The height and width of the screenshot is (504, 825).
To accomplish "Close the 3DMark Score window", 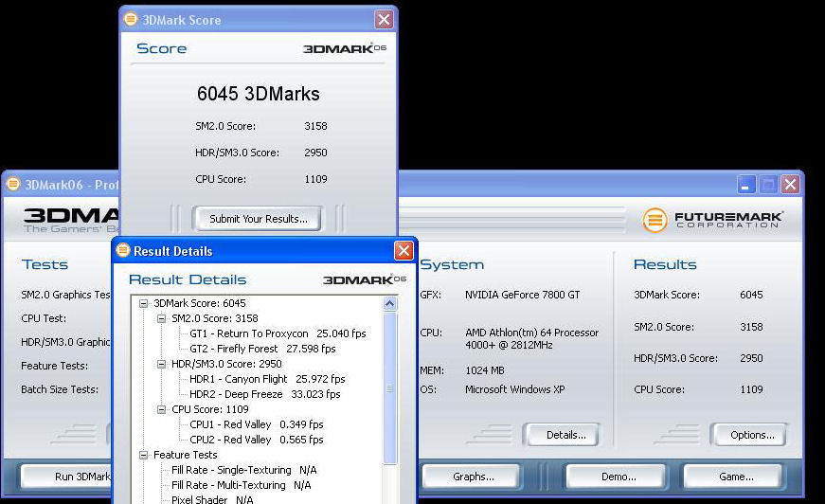I will point(385,20).
